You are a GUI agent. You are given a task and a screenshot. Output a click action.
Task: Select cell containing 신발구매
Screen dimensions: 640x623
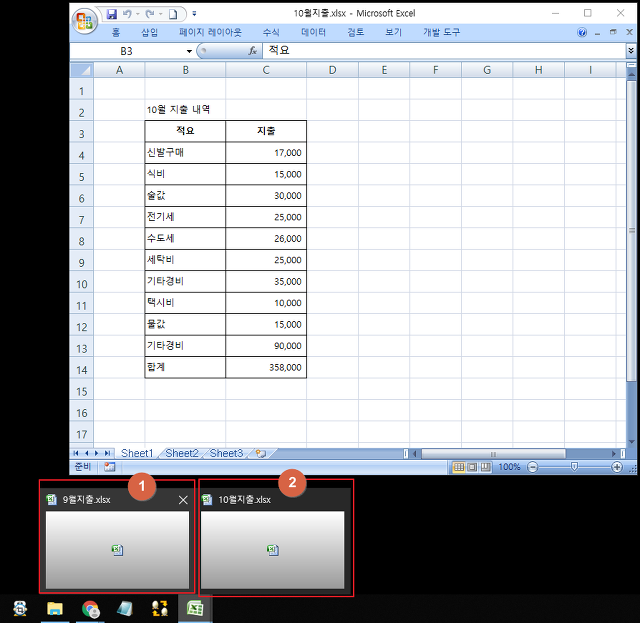(x=185, y=153)
